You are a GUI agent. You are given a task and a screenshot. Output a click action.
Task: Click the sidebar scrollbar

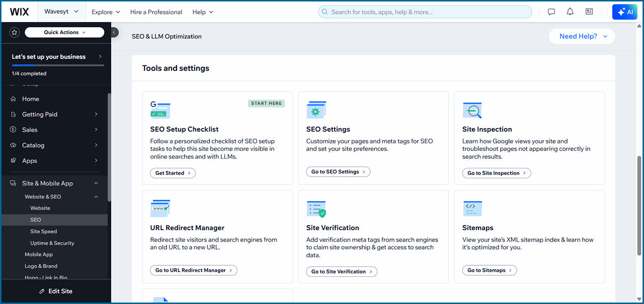[109, 148]
